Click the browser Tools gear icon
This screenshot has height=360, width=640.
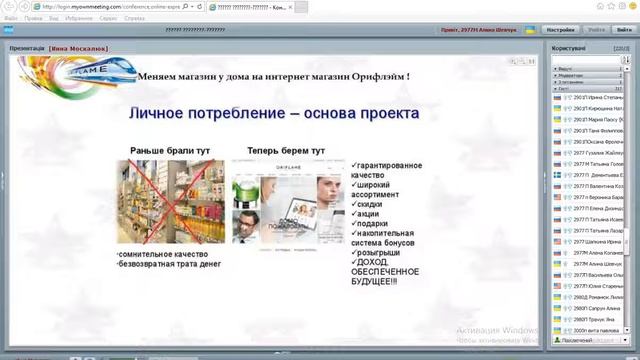click(x=622, y=6)
